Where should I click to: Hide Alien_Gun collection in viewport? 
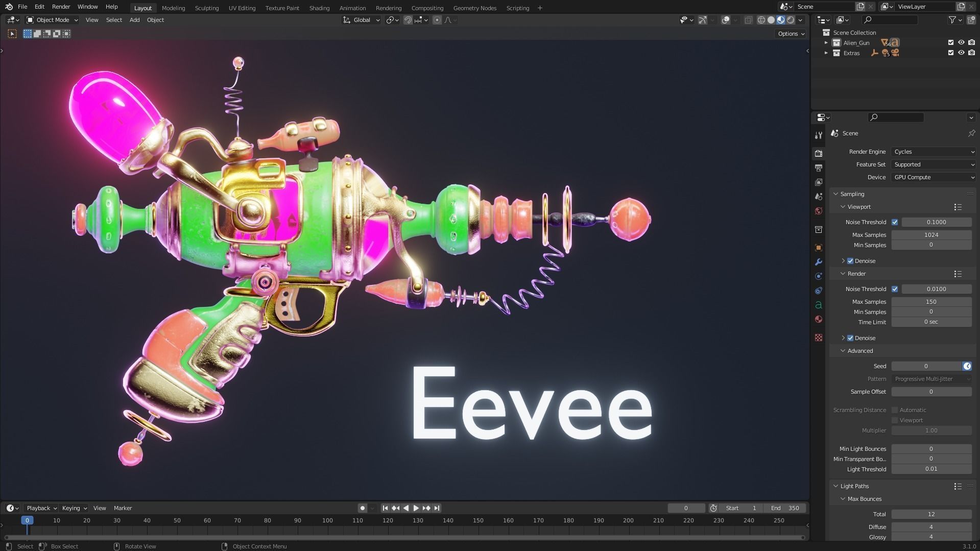tap(961, 43)
